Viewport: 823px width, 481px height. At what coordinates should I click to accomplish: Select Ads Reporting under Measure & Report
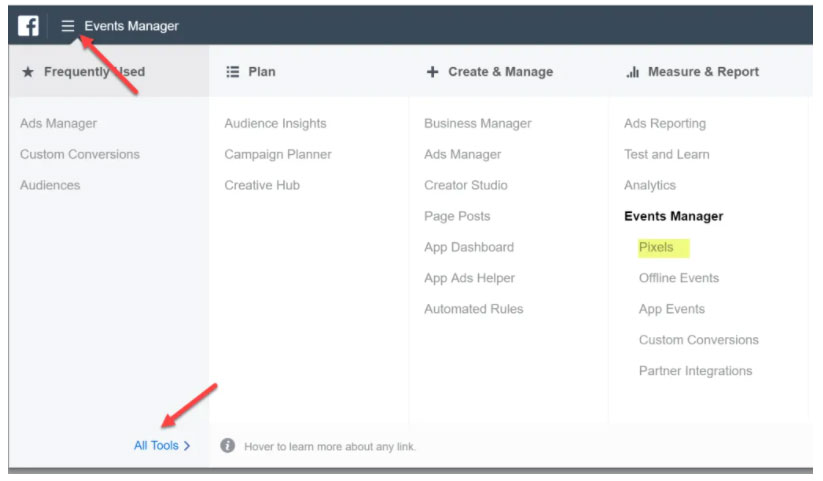(664, 124)
